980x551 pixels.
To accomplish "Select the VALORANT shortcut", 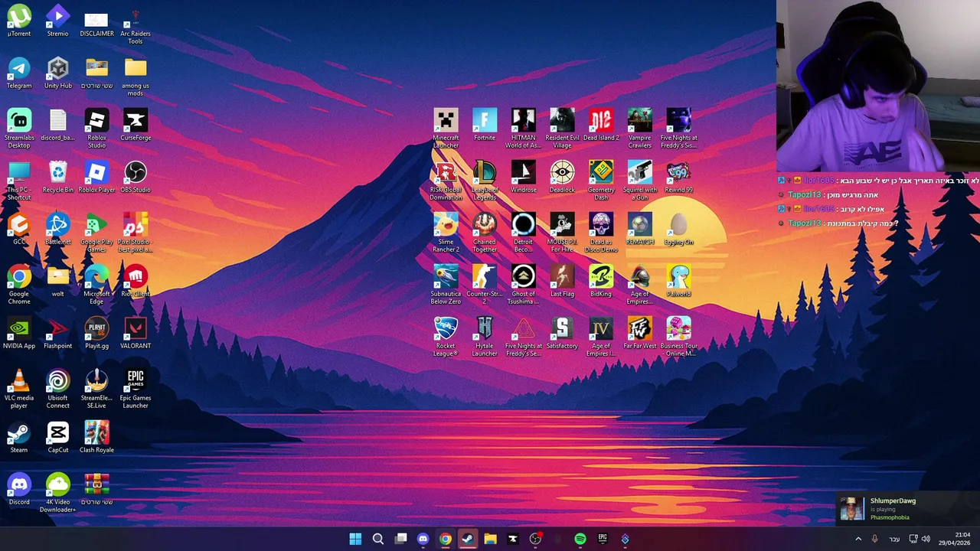I will (136, 334).
